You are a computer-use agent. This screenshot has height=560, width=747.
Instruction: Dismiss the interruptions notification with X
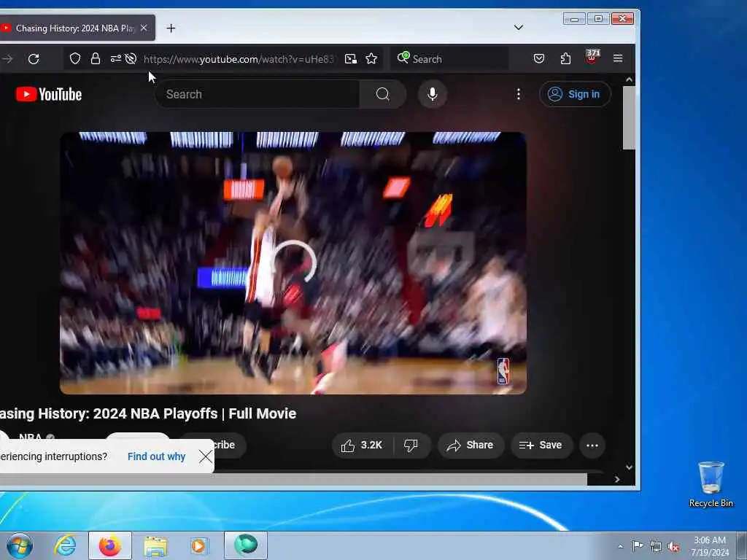click(206, 456)
